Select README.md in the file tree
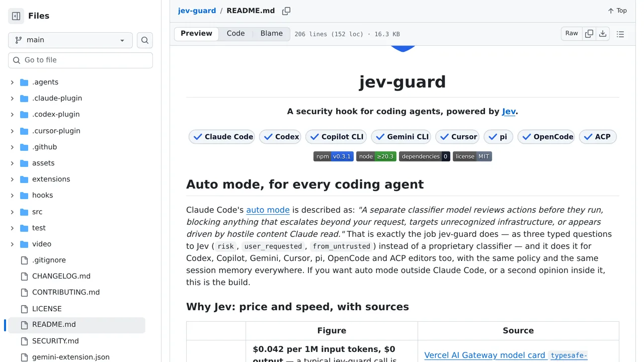This screenshot has height=362, width=644. [76, 325]
